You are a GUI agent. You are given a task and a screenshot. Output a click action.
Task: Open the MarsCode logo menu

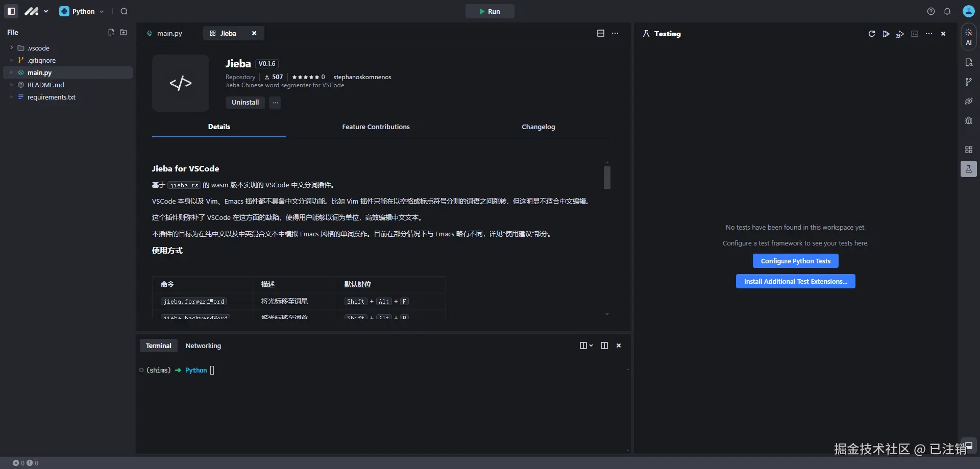coord(36,11)
